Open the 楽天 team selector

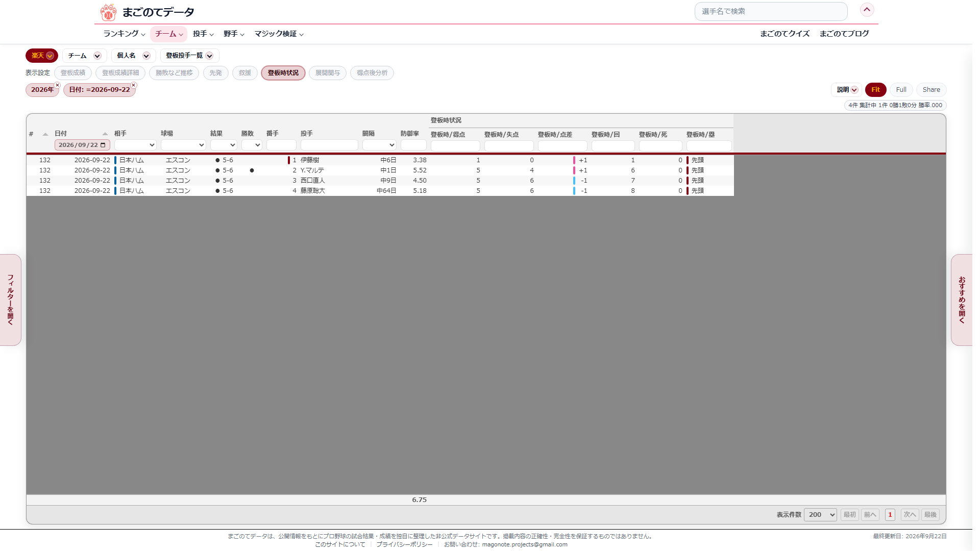point(42,56)
